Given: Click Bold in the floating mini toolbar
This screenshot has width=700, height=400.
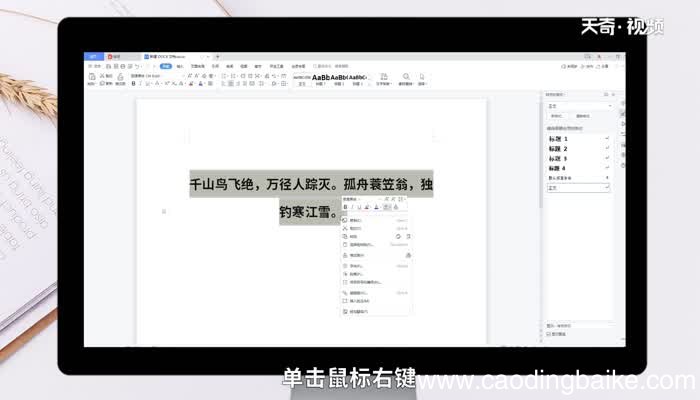Looking at the screenshot, I should click(x=345, y=207).
